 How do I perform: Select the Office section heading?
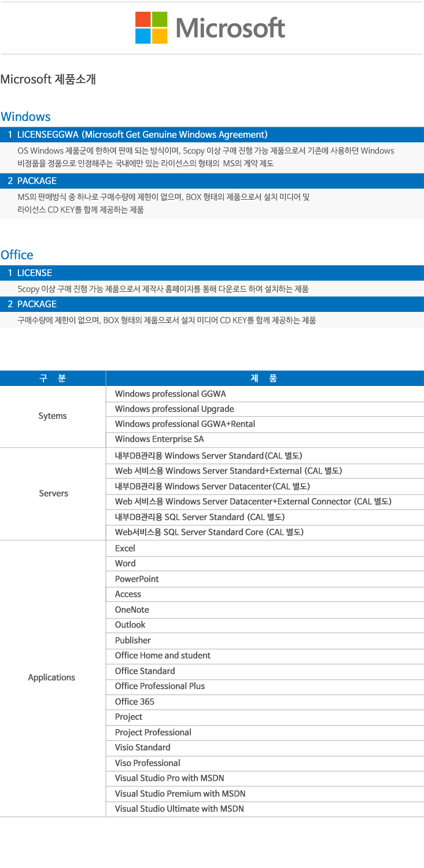click(17, 255)
